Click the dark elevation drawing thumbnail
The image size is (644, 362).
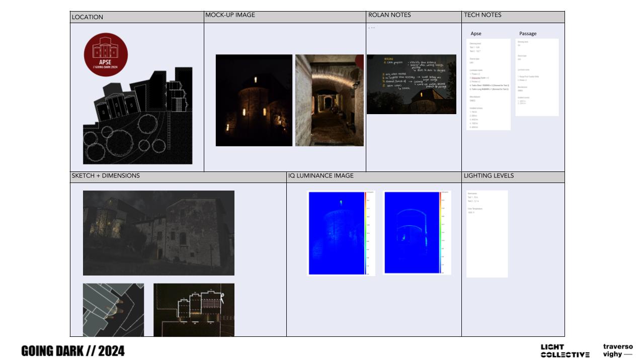coord(194,310)
